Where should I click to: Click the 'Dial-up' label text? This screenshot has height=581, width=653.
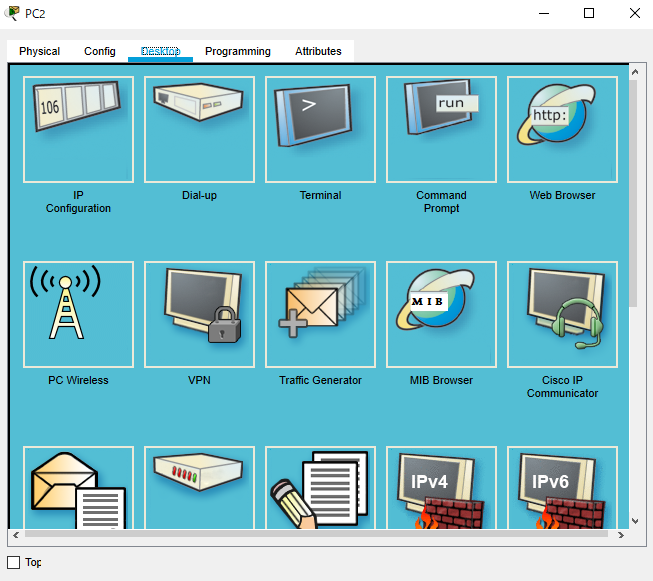click(x=199, y=195)
